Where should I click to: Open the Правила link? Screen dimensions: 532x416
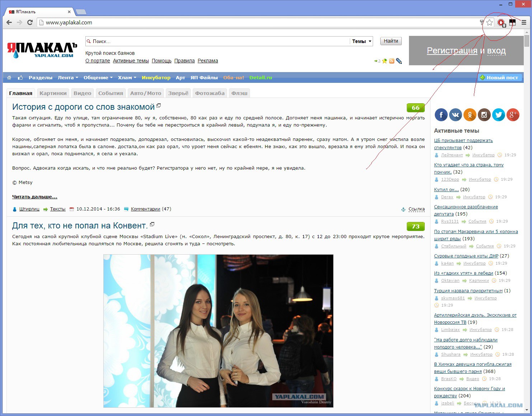pyautogui.click(x=184, y=61)
